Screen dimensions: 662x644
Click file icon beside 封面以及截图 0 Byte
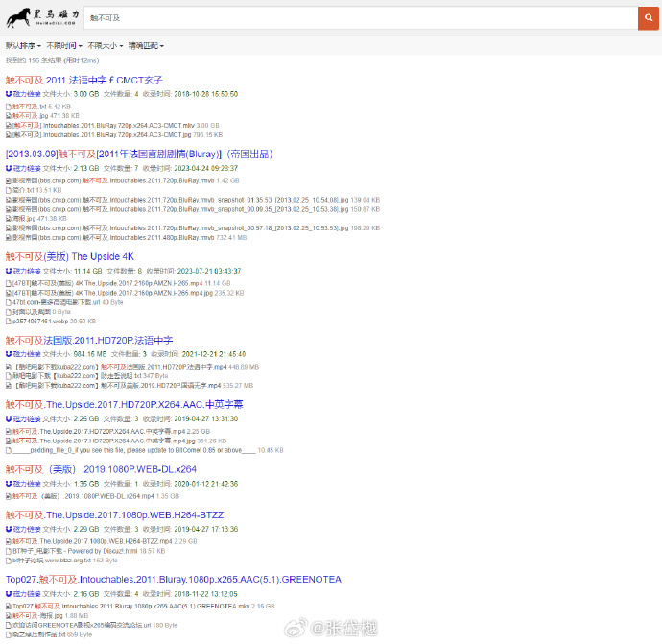[9, 312]
